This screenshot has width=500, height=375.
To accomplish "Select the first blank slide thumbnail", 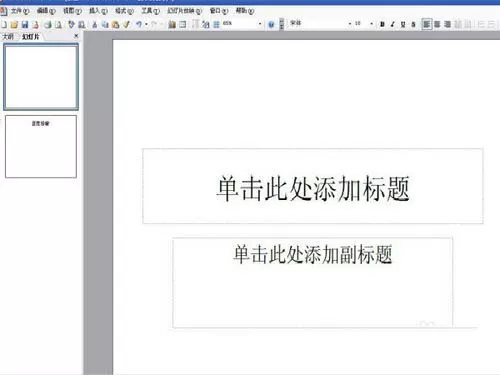I will point(41,77).
